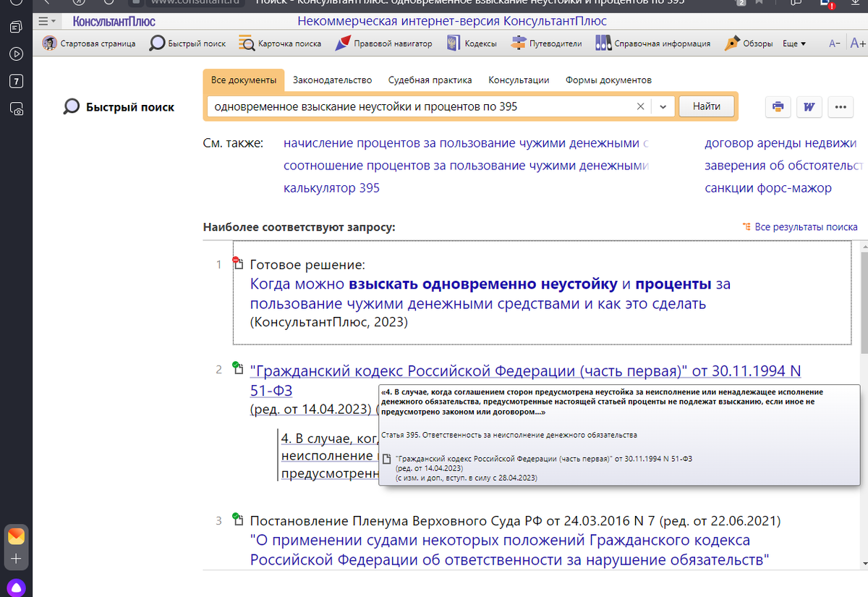Expand search history dropdown arrow
The height and width of the screenshot is (597, 868).
pyautogui.click(x=663, y=106)
